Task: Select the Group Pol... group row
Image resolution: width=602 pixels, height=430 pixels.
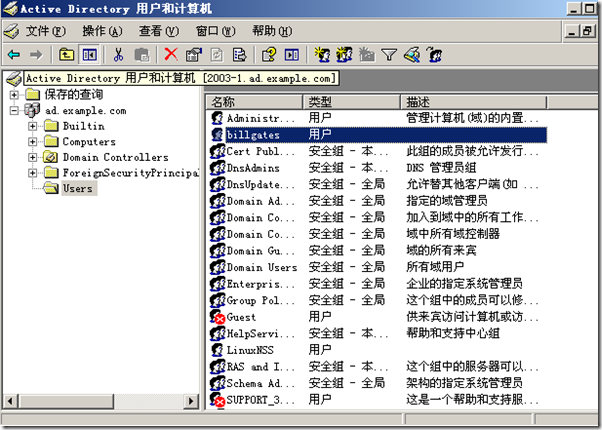Action: [378, 300]
